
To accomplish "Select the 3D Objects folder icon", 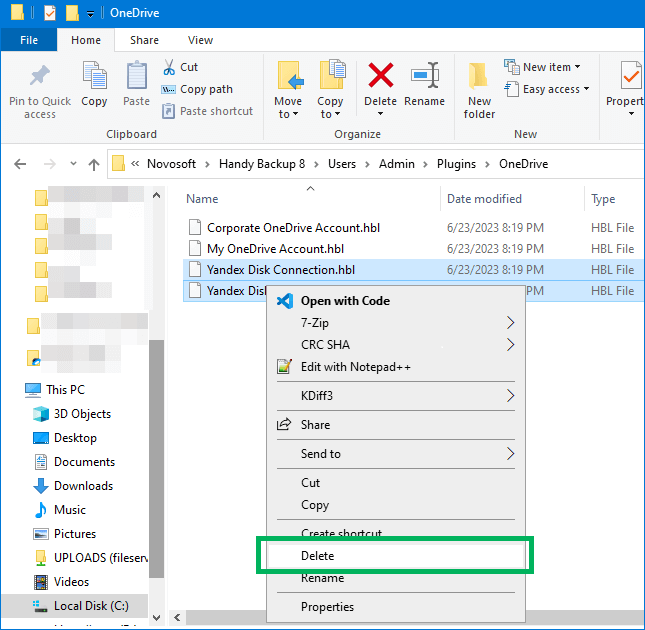I will [41, 414].
